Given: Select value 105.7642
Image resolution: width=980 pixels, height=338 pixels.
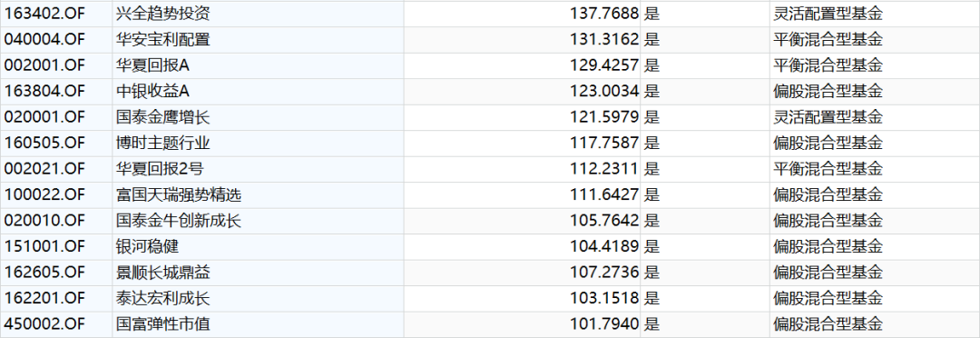Looking at the screenshot, I should (604, 221).
